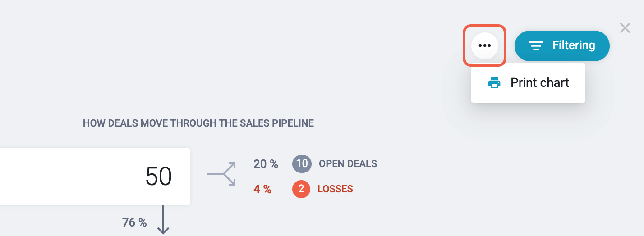This screenshot has height=236, width=644.
Task: Click the filter lines icon in Filtering button
Action: tap(536, 46)
